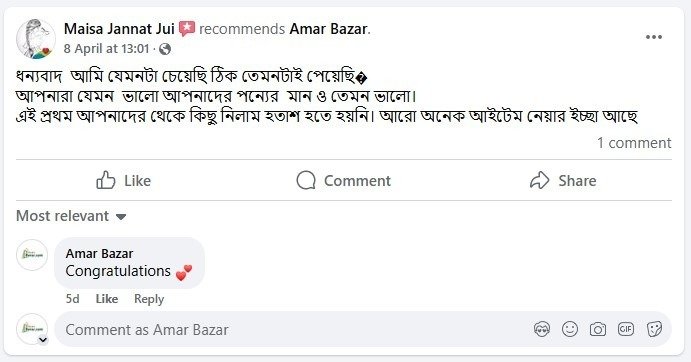Open the Amar Bazar page link in header

click(x=328, y=29)
